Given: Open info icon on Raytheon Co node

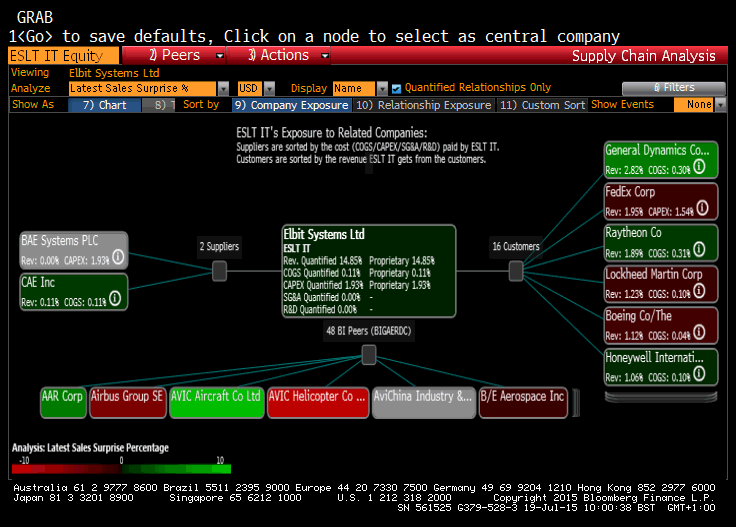Looking at the screenshot, I should (x=699, y=249).
